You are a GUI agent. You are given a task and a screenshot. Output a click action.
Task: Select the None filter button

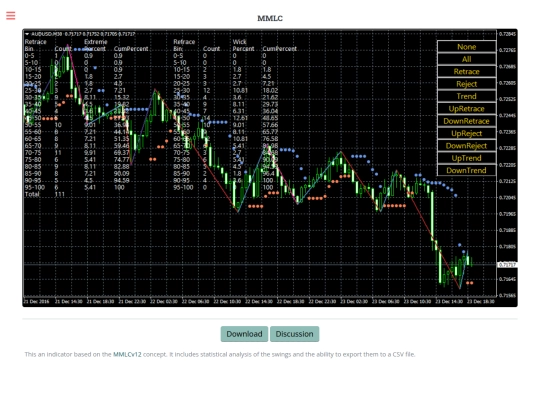467,47
